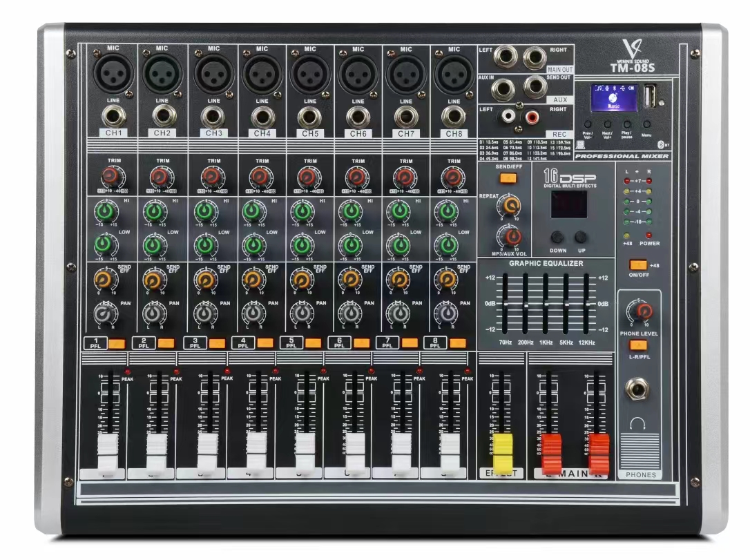
Task: Click the DSP effects UP button
Action: click(581, 235)
